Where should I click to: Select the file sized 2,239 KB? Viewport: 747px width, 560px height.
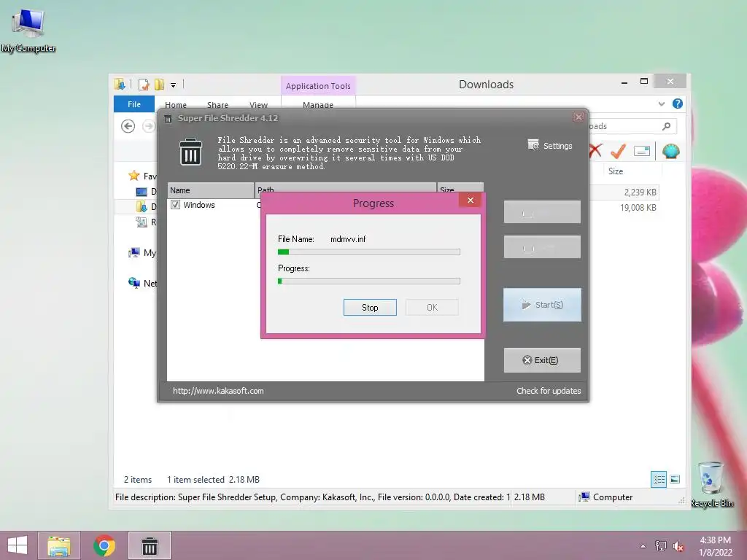[640, 192]
